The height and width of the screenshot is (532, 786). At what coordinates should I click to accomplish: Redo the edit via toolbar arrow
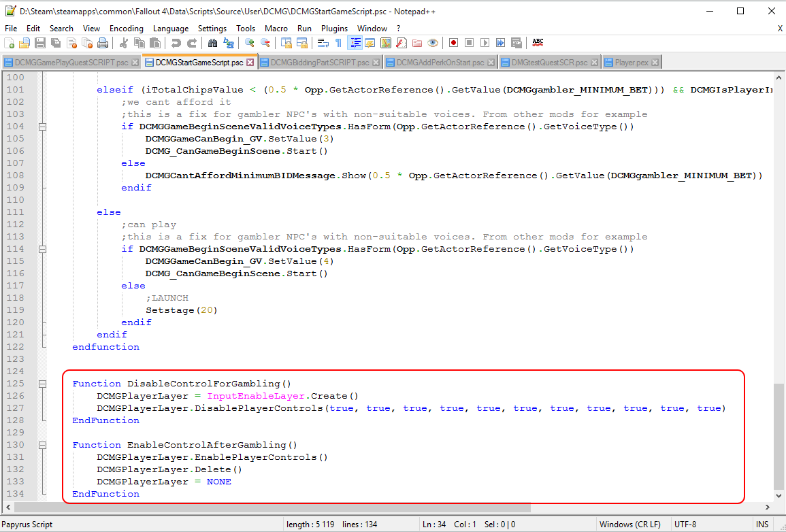click(x=191, y=43)
